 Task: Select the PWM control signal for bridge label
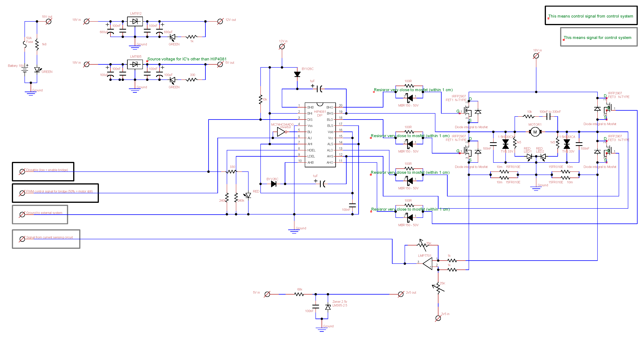[x=59, y=192]
